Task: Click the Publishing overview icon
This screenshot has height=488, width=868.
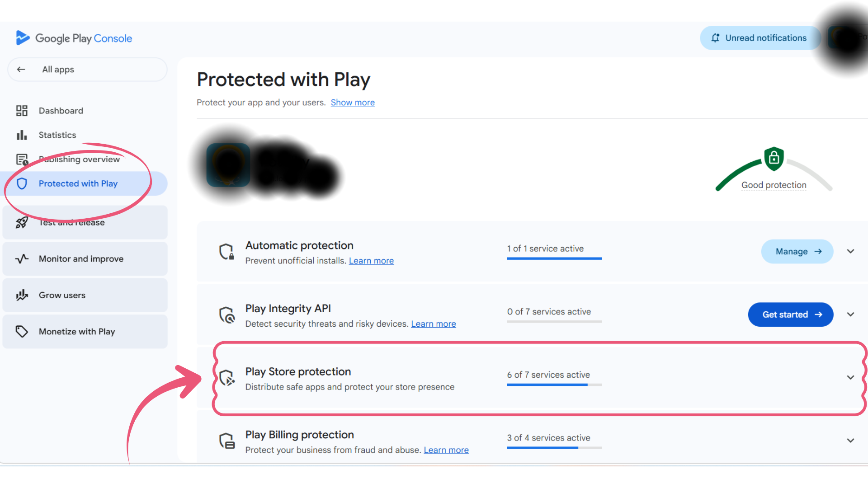Action: coord(22,160)
